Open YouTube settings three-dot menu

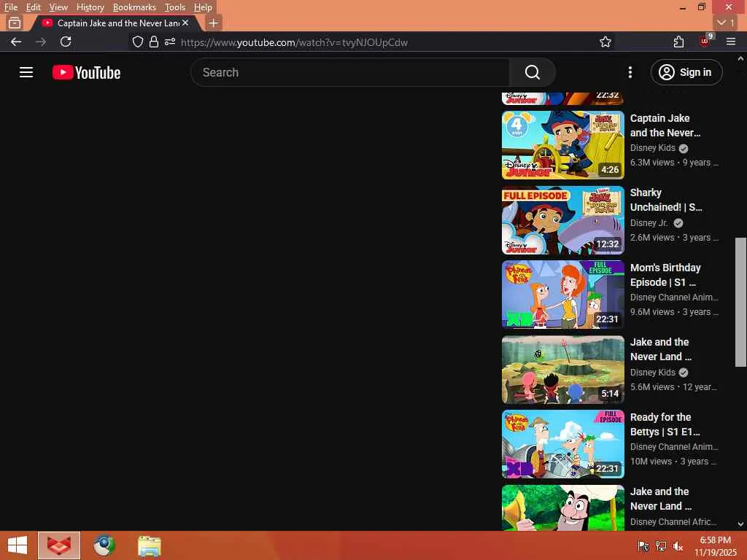coord(630,72)
